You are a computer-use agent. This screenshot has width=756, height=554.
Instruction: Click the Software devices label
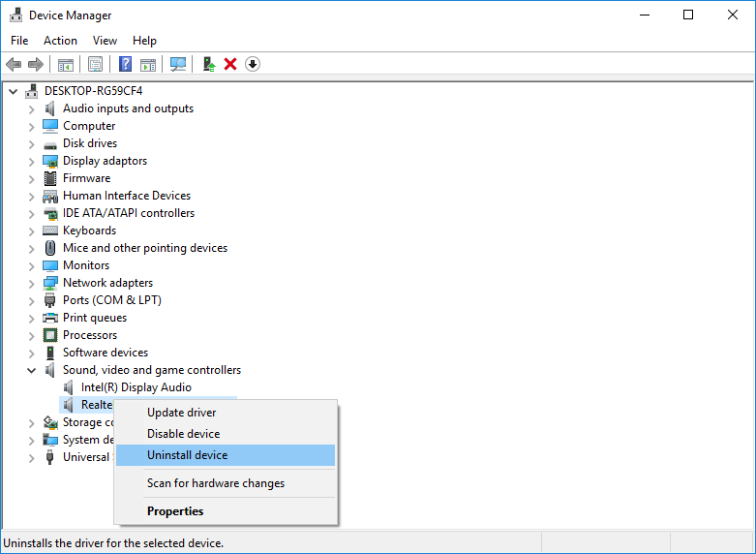click(x=106, y=353)
